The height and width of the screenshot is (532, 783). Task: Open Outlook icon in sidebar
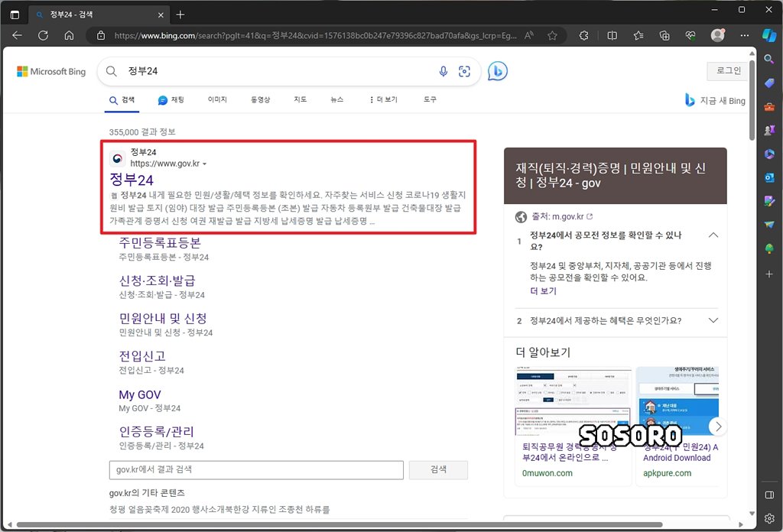click(x=769, y=177)
